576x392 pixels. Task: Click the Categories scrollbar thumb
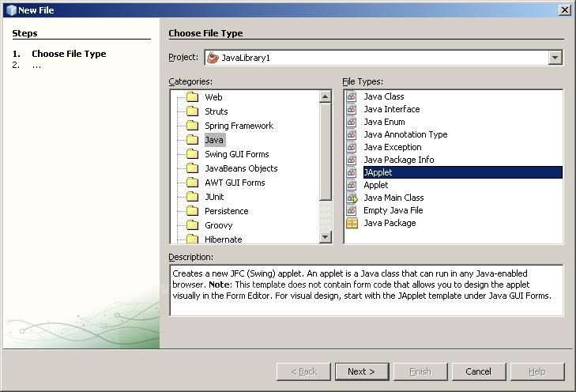coord(325,152)
